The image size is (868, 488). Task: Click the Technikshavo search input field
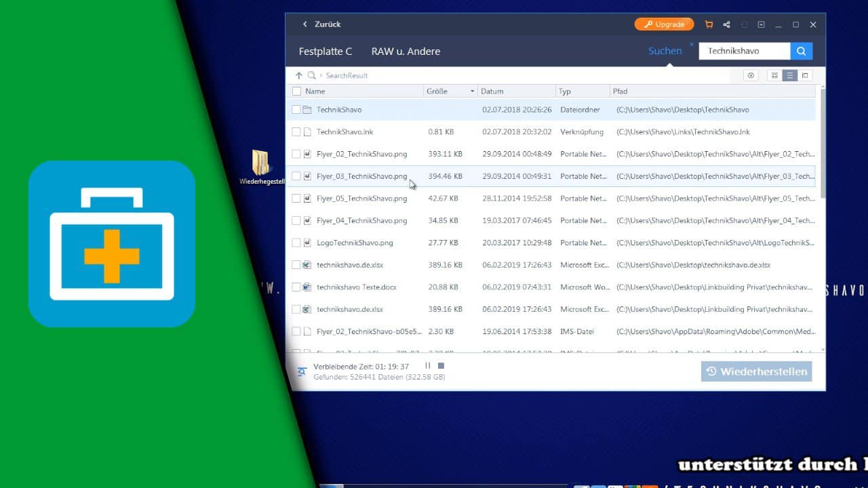click(745, 51)
